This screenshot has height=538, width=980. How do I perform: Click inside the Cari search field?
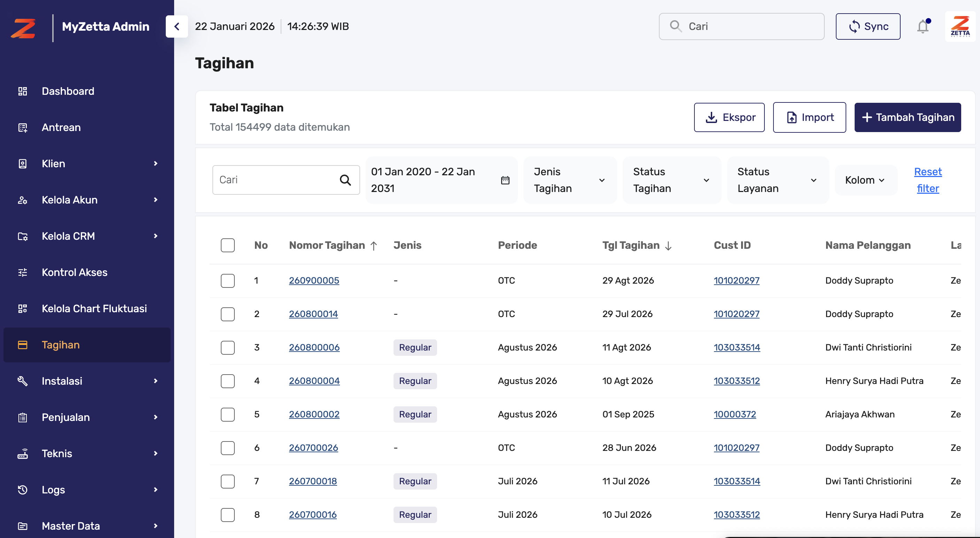pos(278,179)
